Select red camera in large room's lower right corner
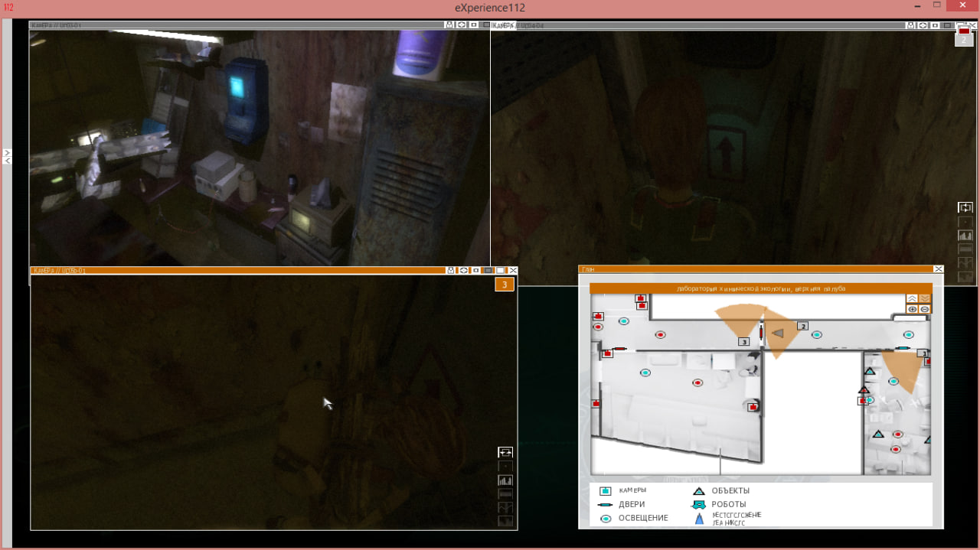 pos(753,407)
